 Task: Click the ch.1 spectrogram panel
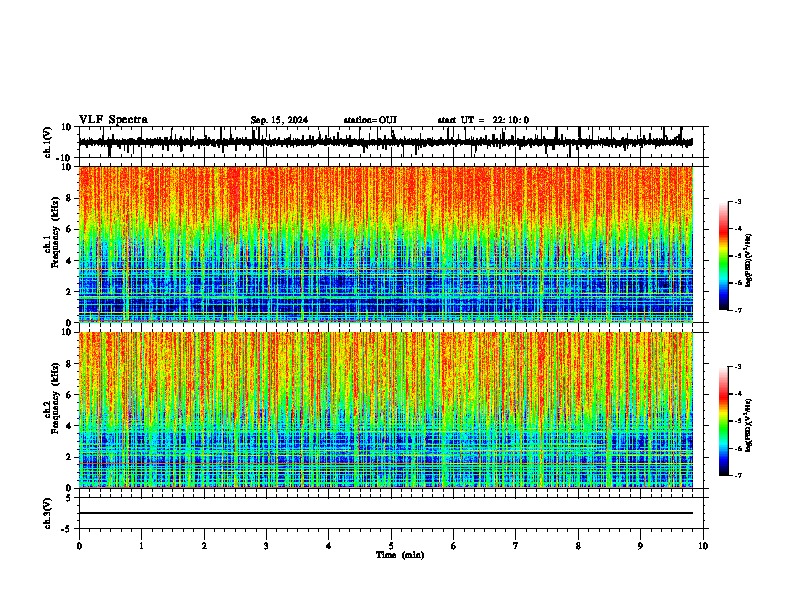385,244
